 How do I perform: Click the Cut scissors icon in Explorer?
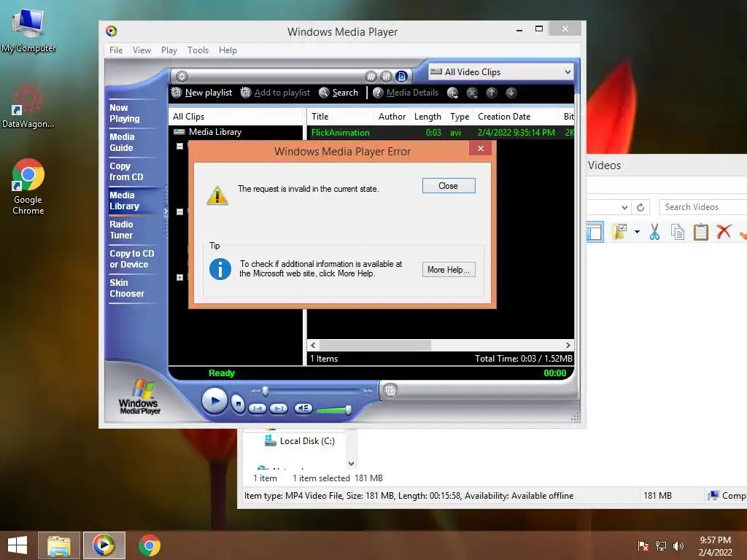click(654, 233)
